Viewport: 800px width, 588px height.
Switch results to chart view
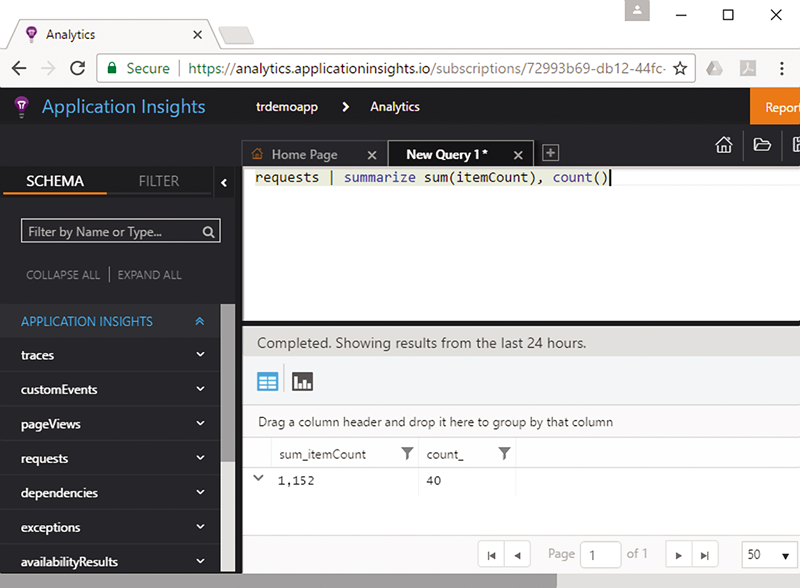[302, 381]
